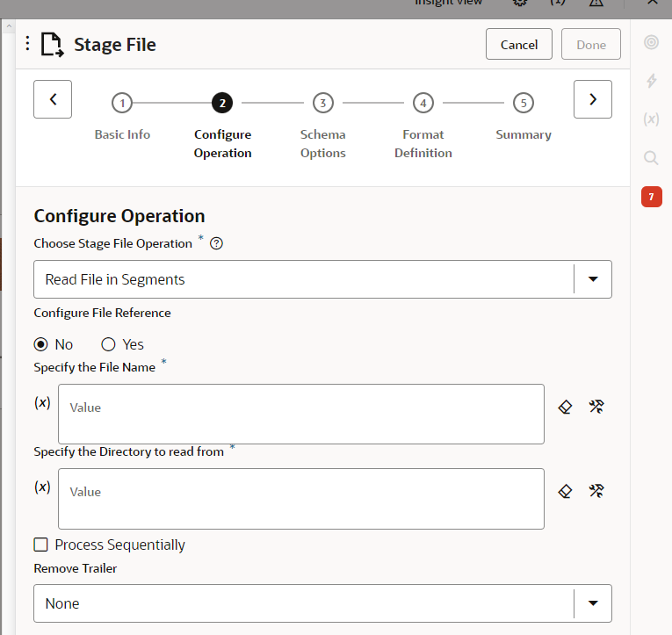Viewport: 672px width, 635px height.
Task: Open the three-dot menu beside Stage File
Action: pos(27,44)
